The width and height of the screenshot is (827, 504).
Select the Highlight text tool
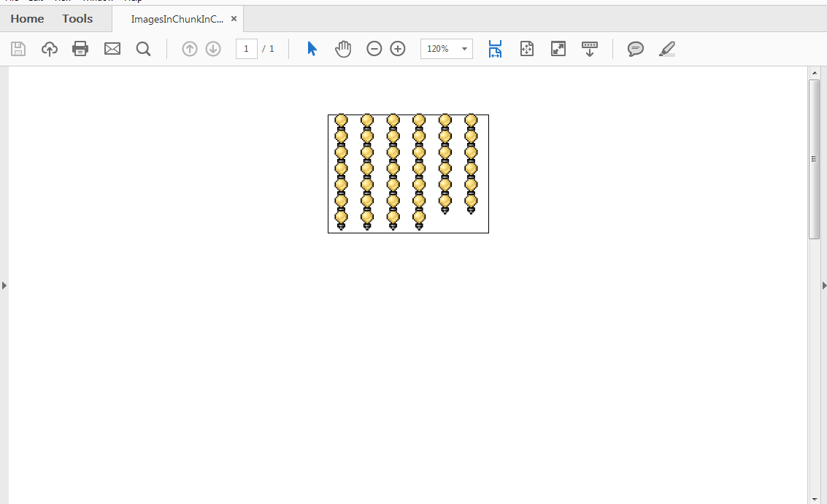coord(667,49)
